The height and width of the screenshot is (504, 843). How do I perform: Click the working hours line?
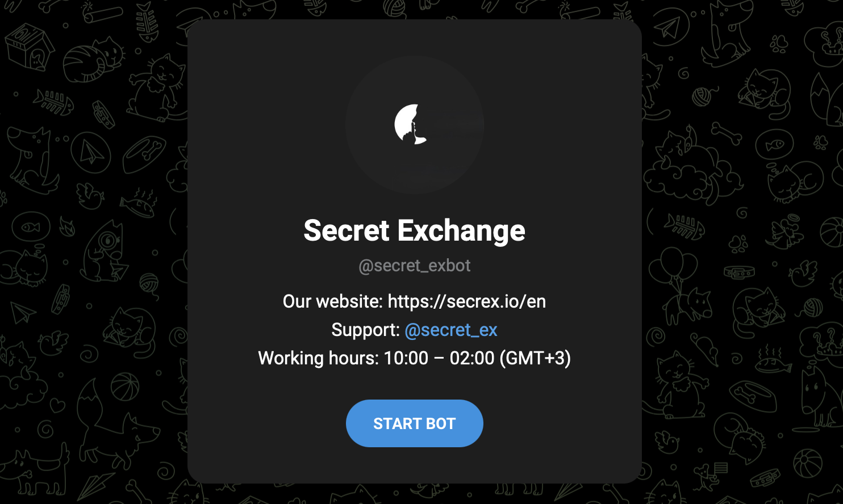click(414, 358)
